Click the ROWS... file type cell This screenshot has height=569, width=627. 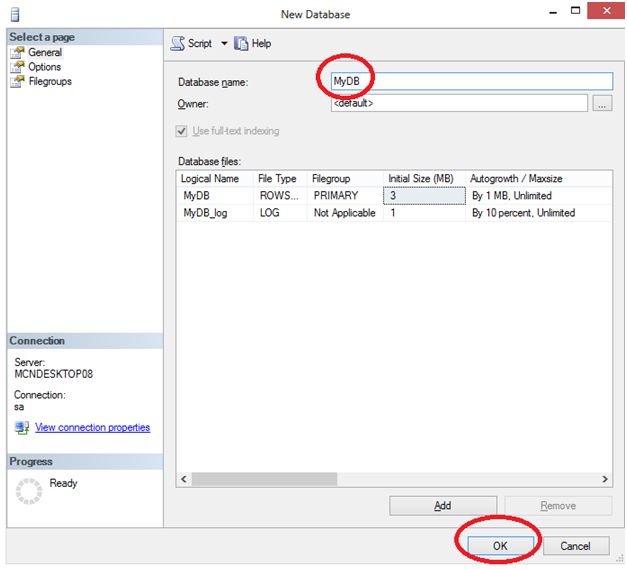280,196
